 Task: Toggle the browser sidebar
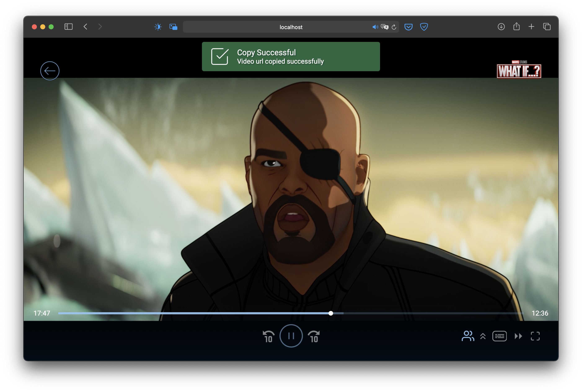click(68, 27)
